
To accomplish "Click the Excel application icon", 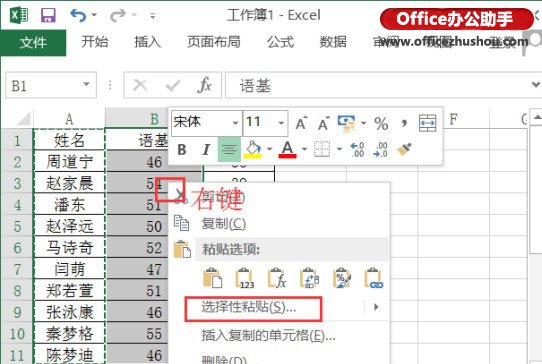I will (19, 16).
